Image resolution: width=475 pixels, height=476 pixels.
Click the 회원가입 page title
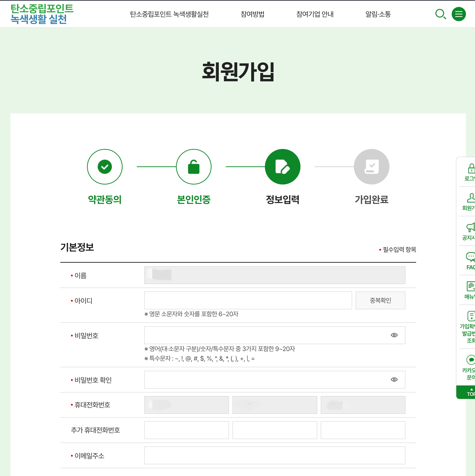click(x=238, y=72)
